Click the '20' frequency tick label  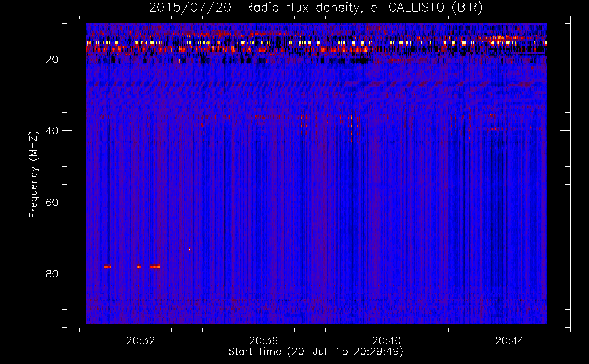pos(52,59)
